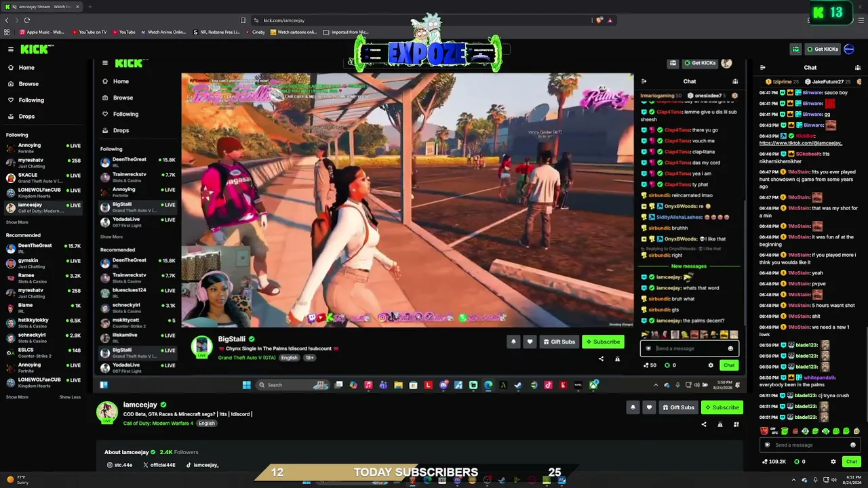Open the Blame channel in the sidebar
The image size is (868, 488).
(43, 308)
